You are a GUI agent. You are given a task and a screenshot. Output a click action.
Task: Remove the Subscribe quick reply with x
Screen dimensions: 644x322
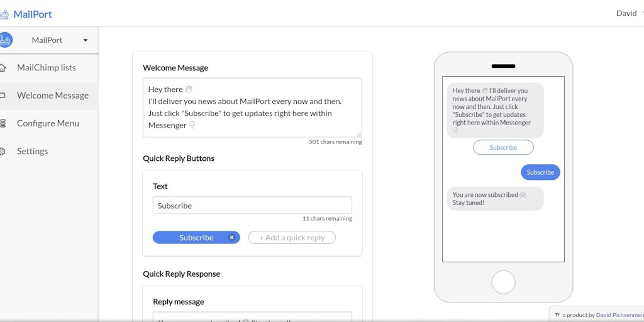tap(231, 237)
